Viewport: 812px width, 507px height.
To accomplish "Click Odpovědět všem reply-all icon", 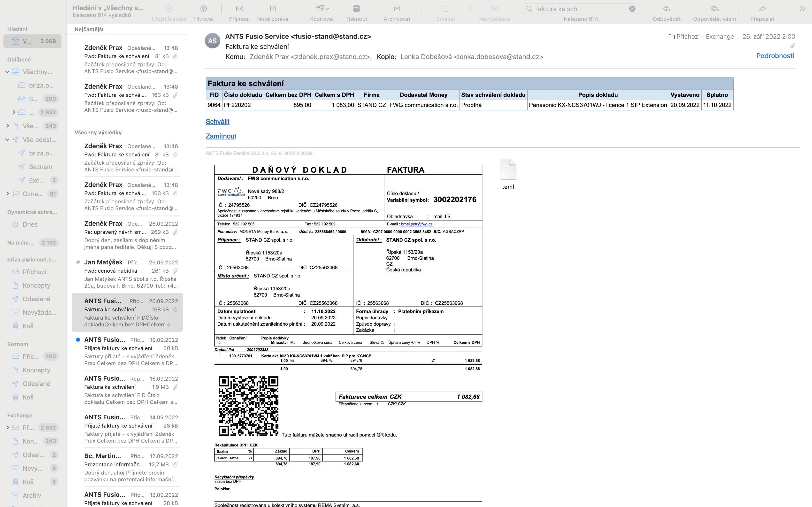I will click(x=714, y=9).
